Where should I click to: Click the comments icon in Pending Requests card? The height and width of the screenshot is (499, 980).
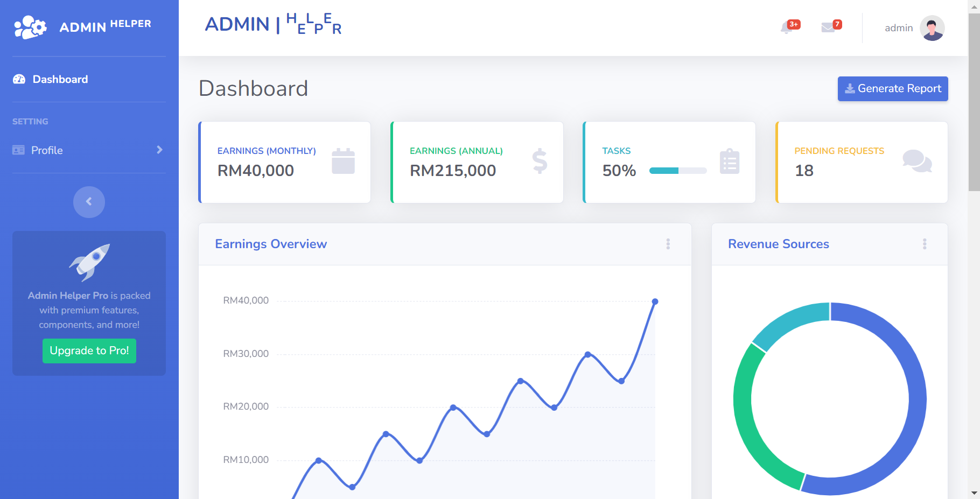[x=917, y=161]
